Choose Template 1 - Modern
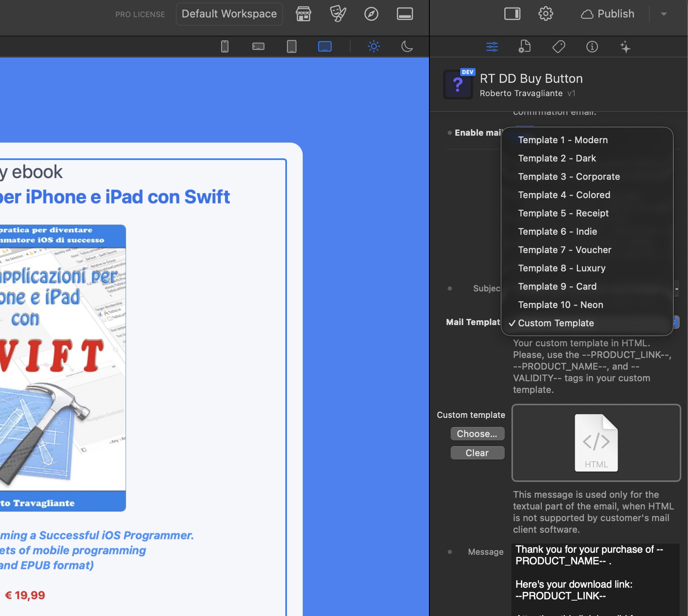The image size is (688, 616). 587,140
